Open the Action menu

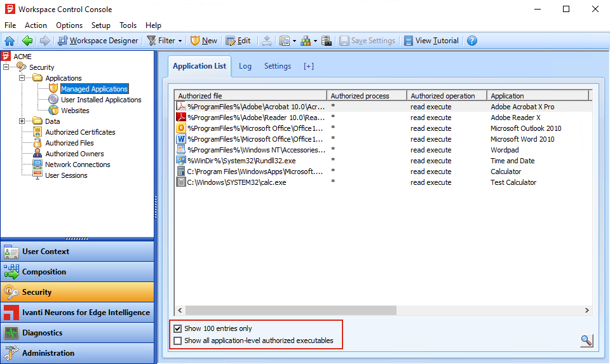[x=36, y=25]
